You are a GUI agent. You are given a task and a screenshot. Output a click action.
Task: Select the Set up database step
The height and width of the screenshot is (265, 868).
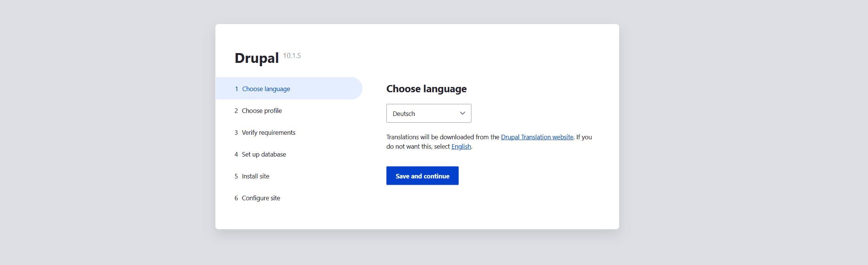264,154
